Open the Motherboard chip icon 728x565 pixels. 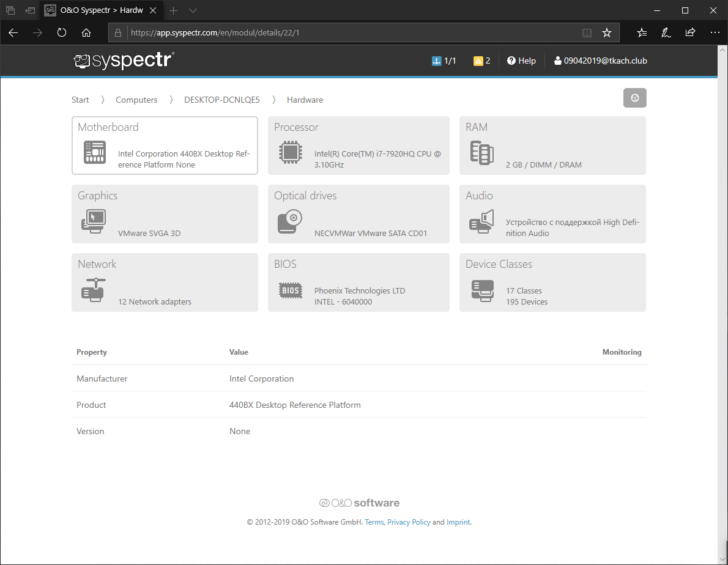click(x=95, y=152)
